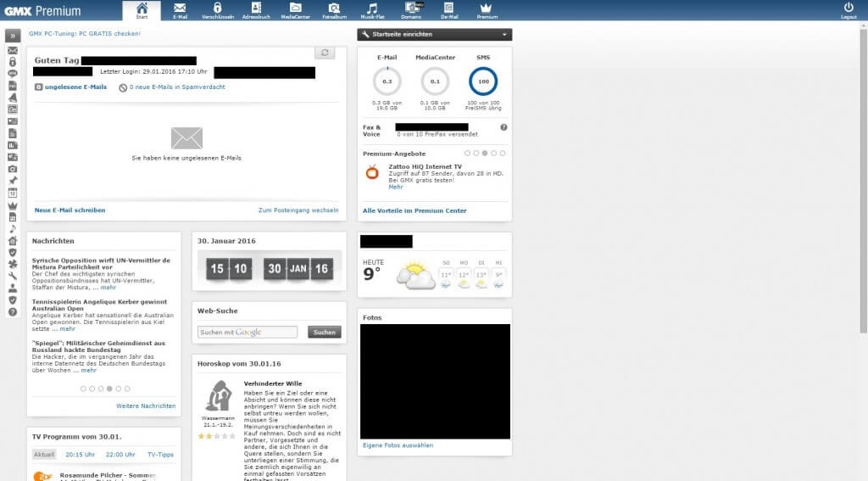Select second pagination dot under Nachrichten
This screenshot has width=868, height=481.
click(92, 389)
